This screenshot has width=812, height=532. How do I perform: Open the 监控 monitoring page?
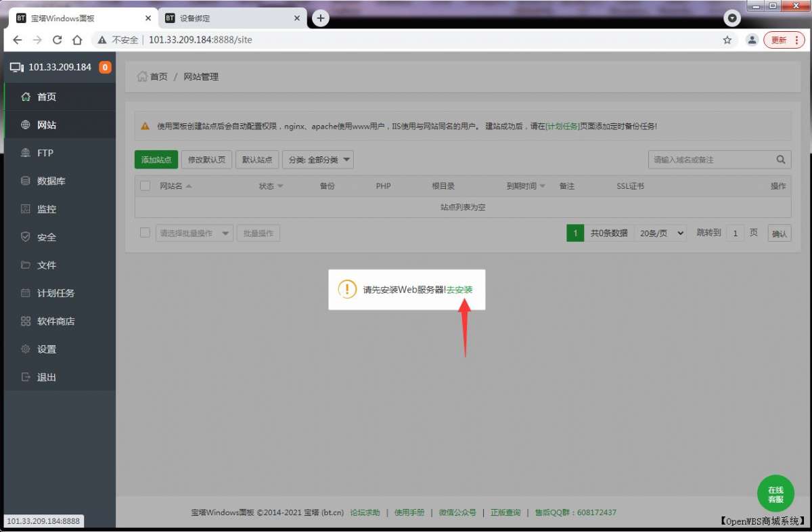click(45, 208)
